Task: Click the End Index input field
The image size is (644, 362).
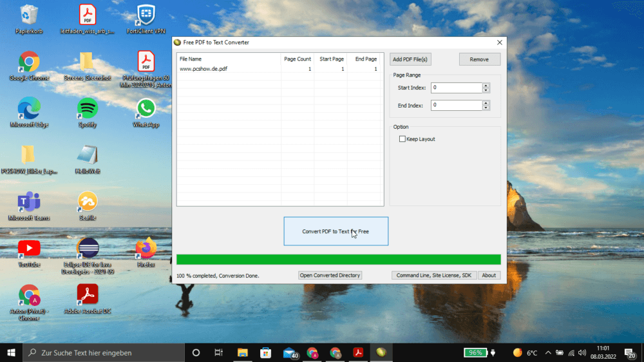Action: [457, 105]
